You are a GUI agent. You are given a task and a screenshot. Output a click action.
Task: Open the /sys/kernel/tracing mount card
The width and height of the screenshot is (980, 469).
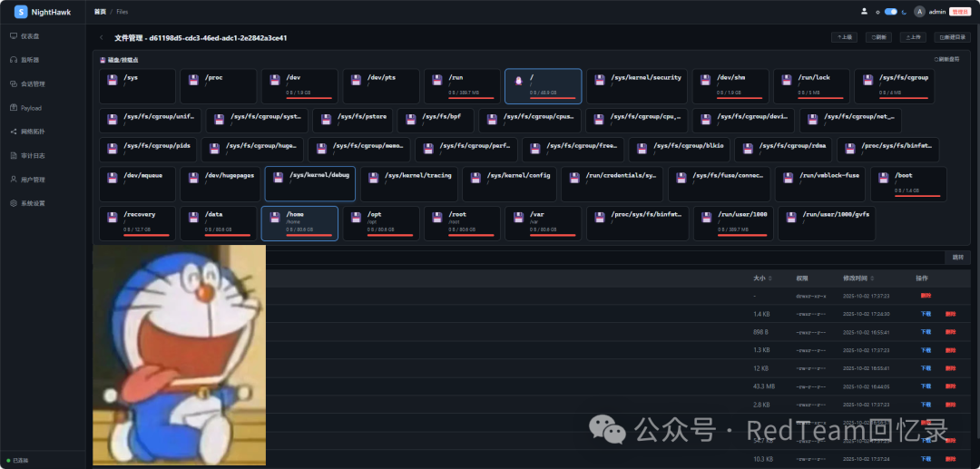pyautogui.click(x=409, y=183)
